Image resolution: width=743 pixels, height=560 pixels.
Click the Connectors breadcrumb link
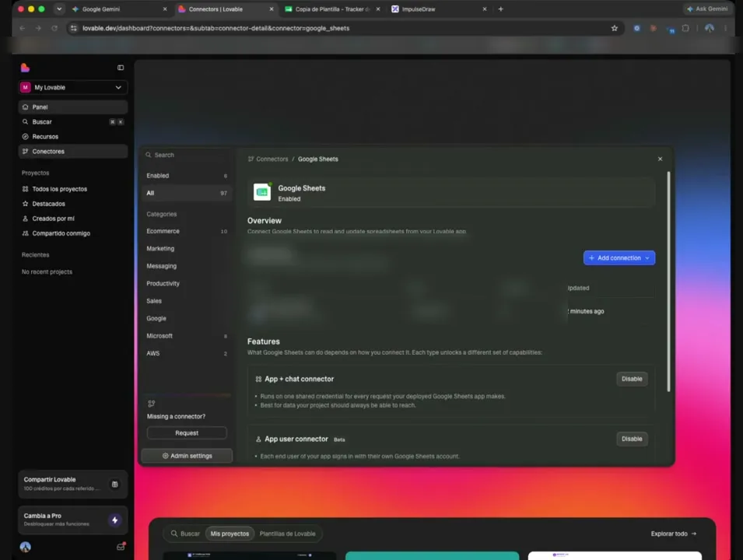pyautogui.click(x=272, y=159)
